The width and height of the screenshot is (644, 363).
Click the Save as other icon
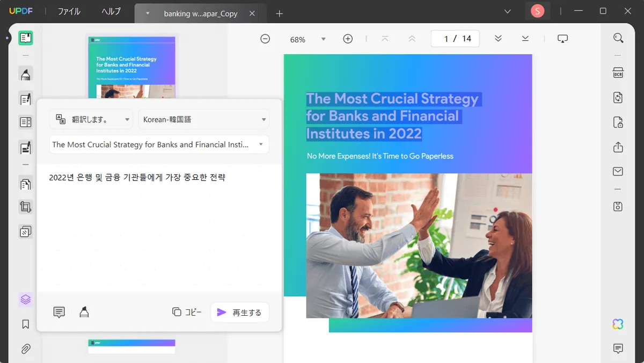coord(618,206)
